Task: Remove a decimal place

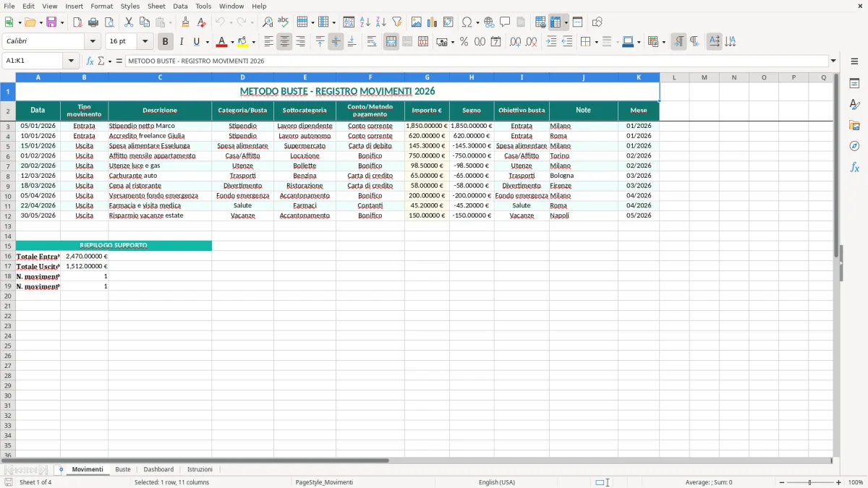Action: (x=531, y=42)
